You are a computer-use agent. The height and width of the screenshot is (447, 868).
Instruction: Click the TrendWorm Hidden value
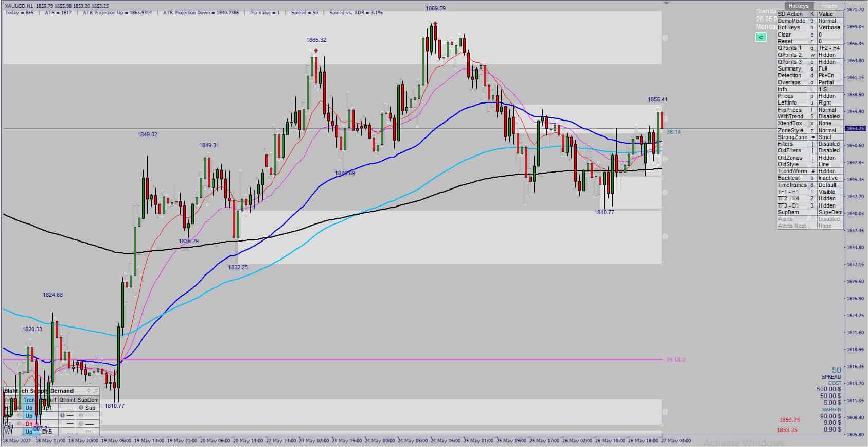click(830, 171)
